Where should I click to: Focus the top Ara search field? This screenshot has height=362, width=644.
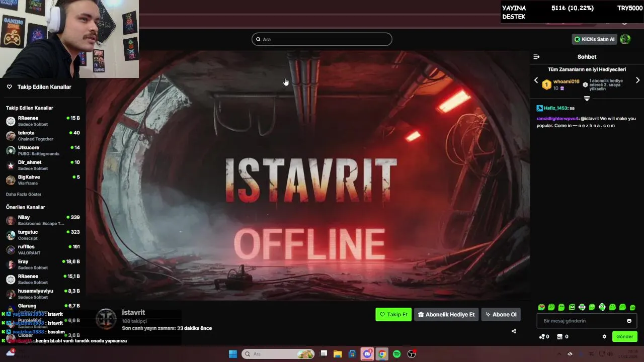point(322,39)
